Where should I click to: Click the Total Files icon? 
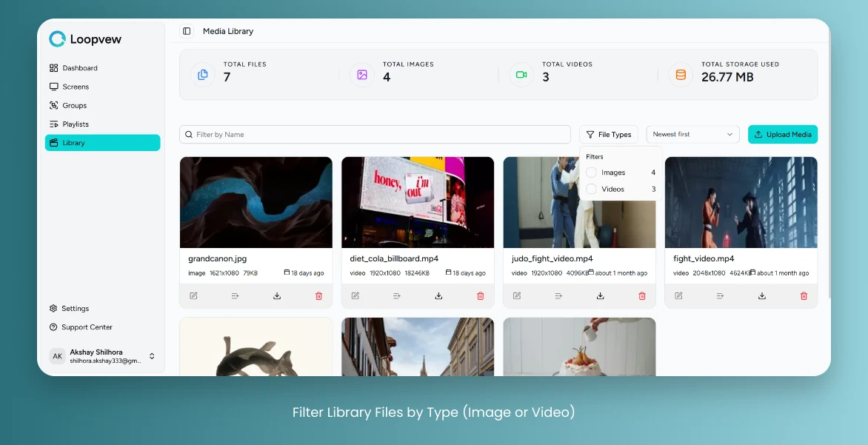pyautogui.click(x=203, y=74)
